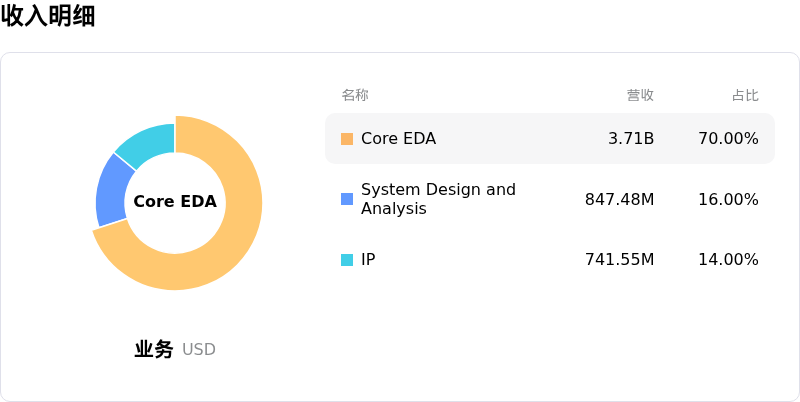800x402 pixels.
Task: Click the 70.00% share value
Action: [x=728, y=139]
